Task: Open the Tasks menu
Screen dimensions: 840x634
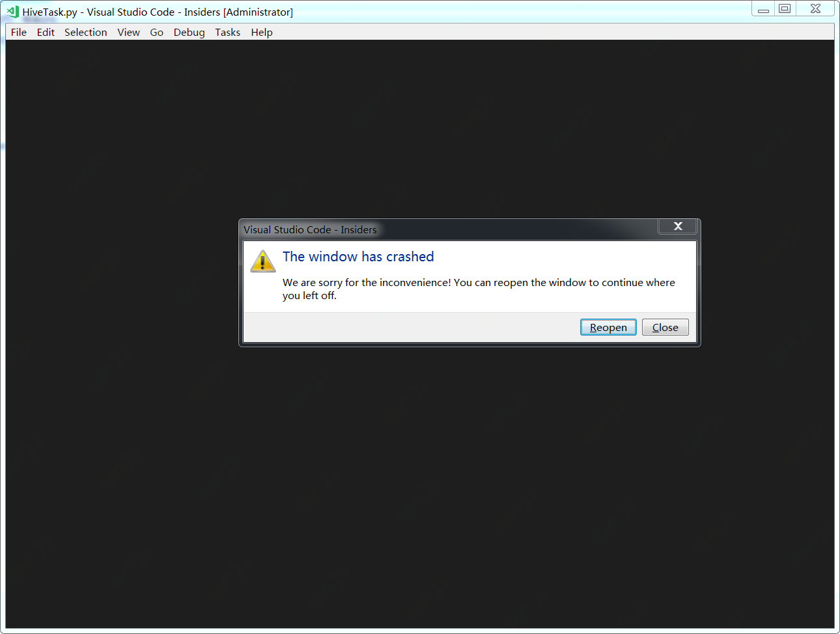Action: (x=227, y=32)
